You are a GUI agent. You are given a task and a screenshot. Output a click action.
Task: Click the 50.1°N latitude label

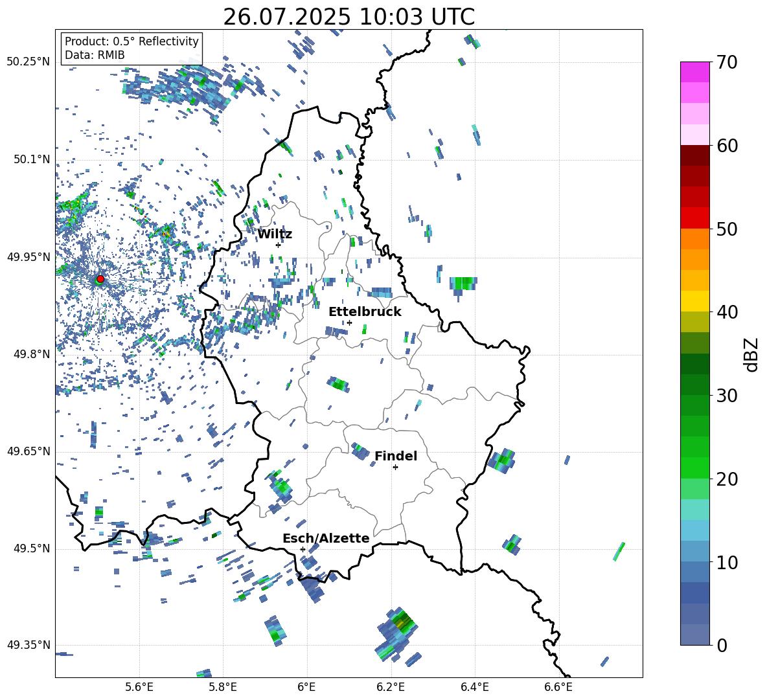tap(32, 160)
